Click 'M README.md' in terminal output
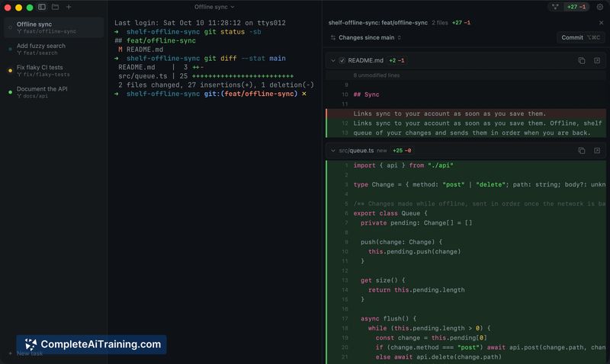Image resolution: width=610 pixels, height=364 pixels. coord(141,49)
